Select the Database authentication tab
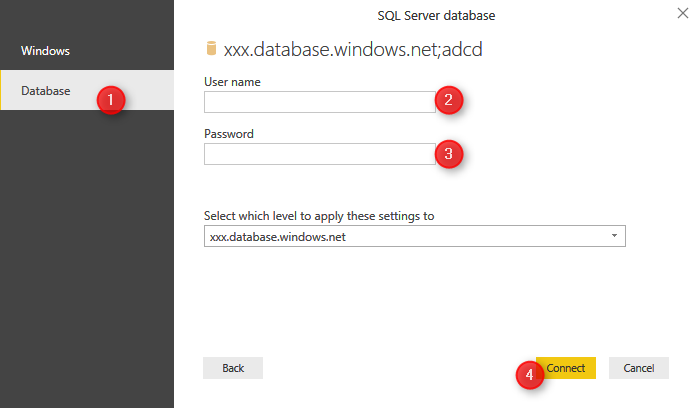The image size is (699, 408). click(x=47, y=91)
